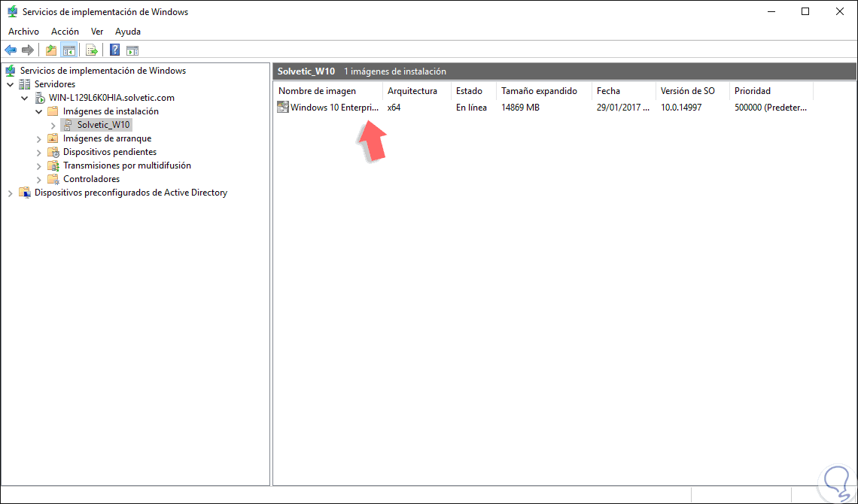This screenshot has height=504, width=858.
Task: Expand Dispositivos preconfigurados de Active Directory
Action: pyautogui.click(x=11, y=193)
